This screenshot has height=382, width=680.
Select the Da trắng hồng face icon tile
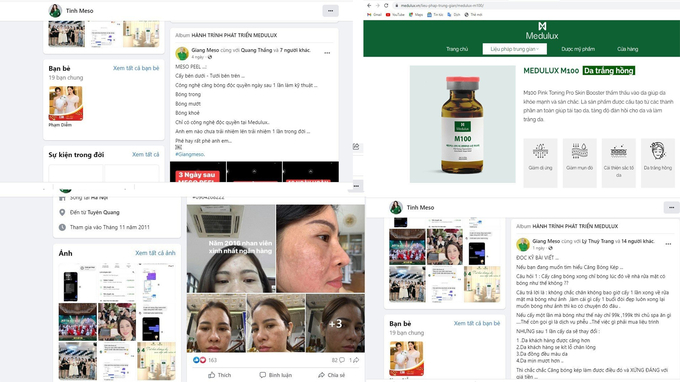[x=657, y=163]
